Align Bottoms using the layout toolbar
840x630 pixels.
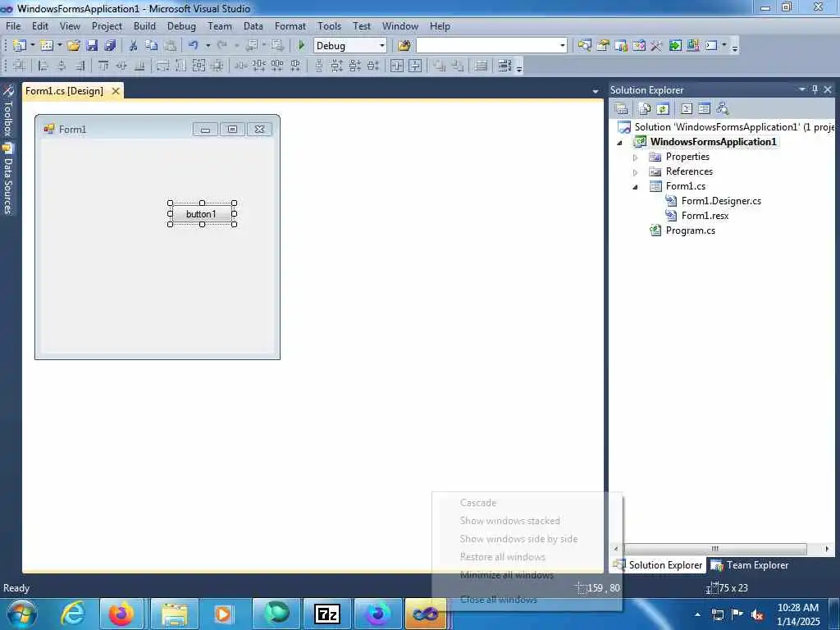(139, 66)
